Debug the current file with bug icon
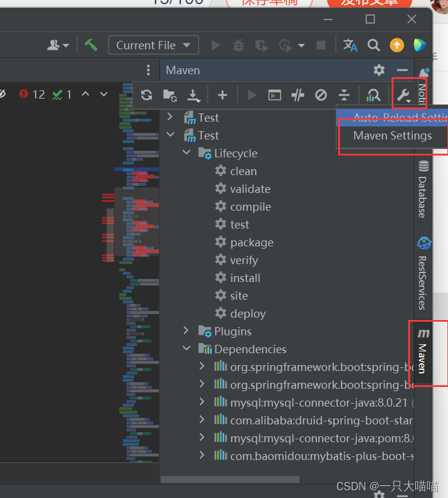 pos(239,46)
